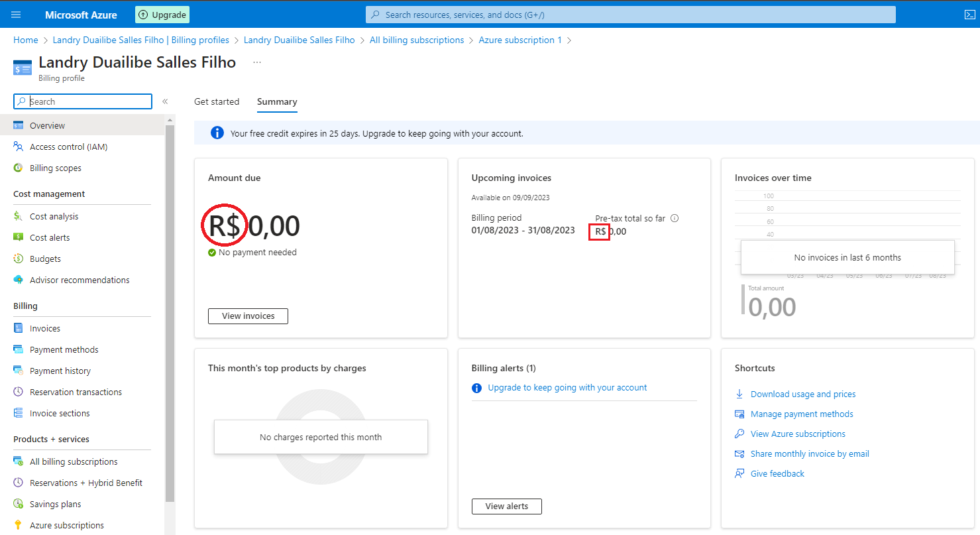Select the Summary tab
The height and width of the screenshot is (535, 980).
coord(276,101)
